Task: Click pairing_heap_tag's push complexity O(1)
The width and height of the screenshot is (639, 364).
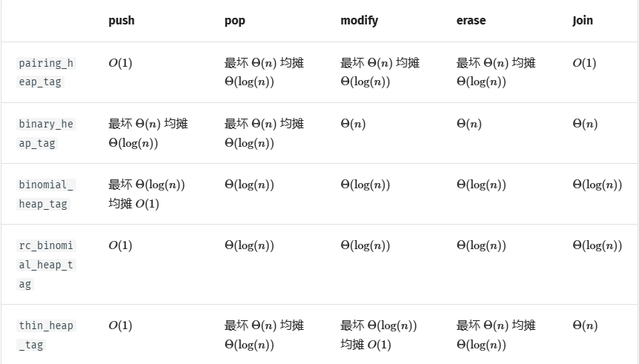Action: click(x=120, y=63)
